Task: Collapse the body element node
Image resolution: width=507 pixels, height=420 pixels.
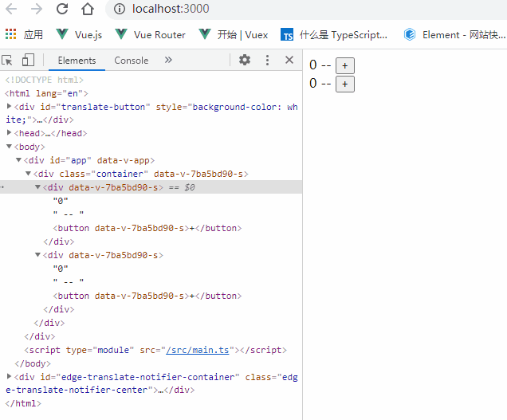Action: pos(9,147)
